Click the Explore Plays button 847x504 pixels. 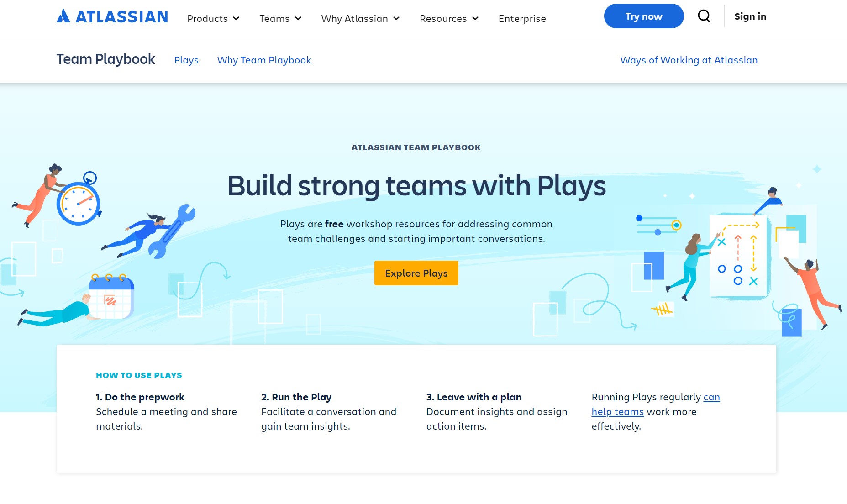[416, 273]
